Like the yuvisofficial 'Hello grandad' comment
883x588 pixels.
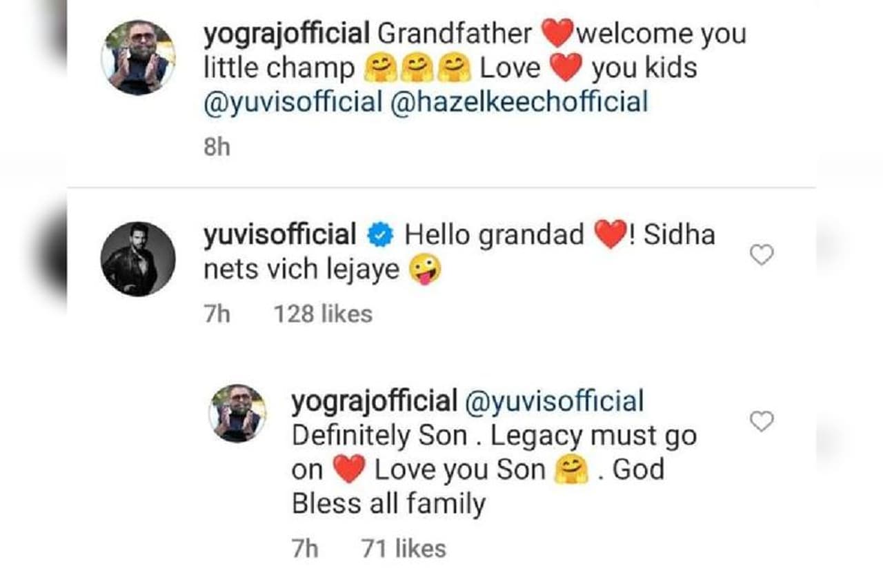(x=762, y=256)
